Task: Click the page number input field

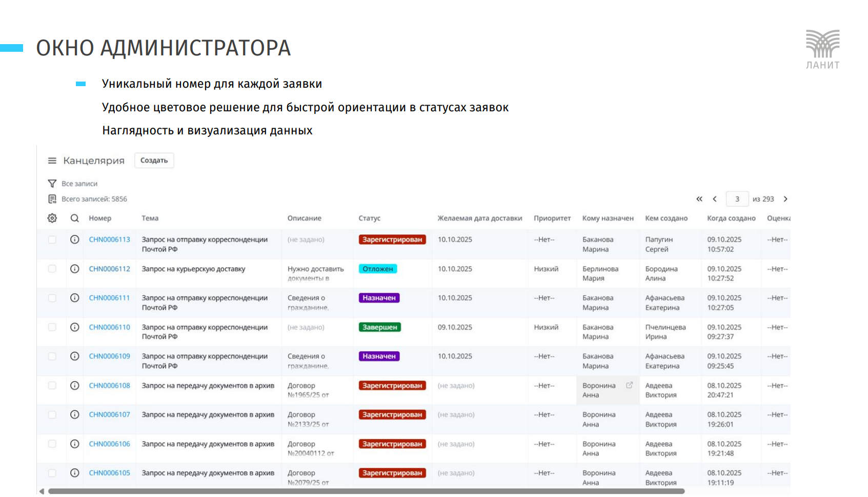Action: 737,199
